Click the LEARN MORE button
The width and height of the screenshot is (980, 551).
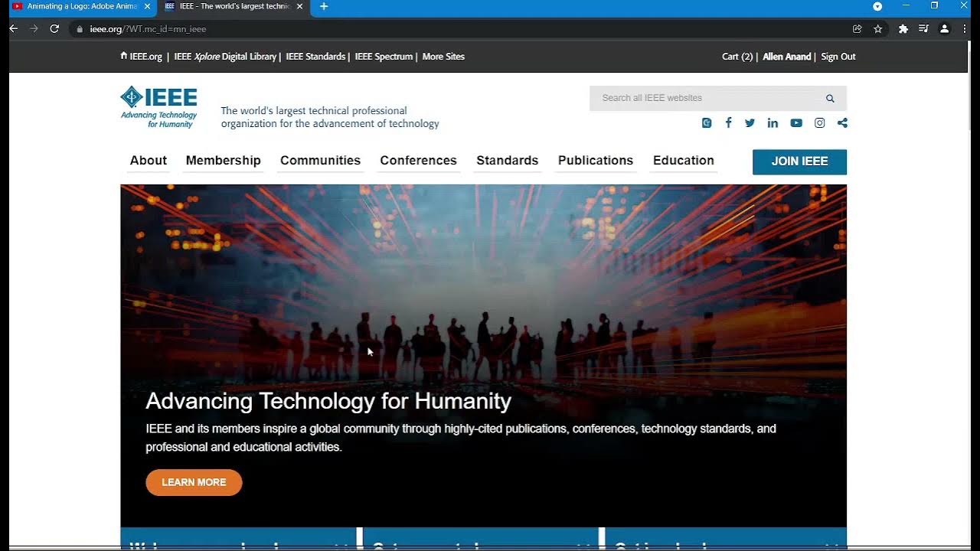click(194, 482)
